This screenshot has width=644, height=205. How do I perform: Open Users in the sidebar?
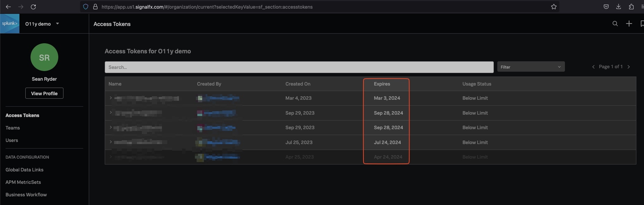coord(12,140)
